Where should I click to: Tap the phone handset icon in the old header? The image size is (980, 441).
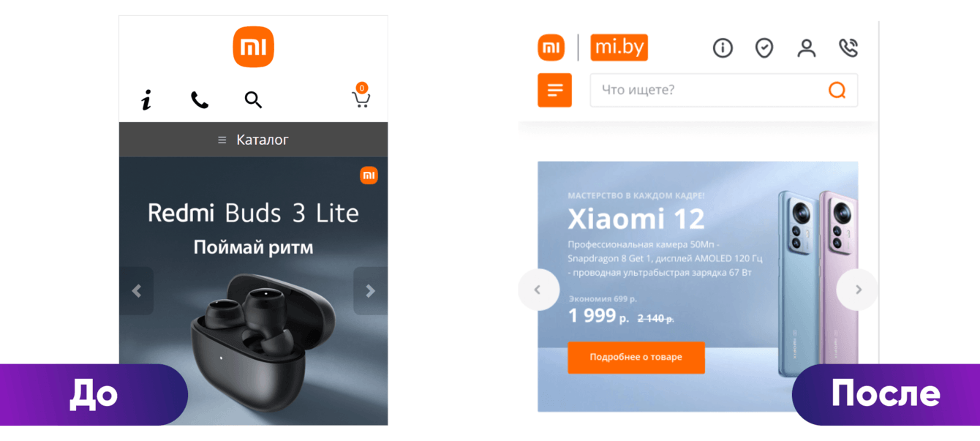[x=200, y=100]
